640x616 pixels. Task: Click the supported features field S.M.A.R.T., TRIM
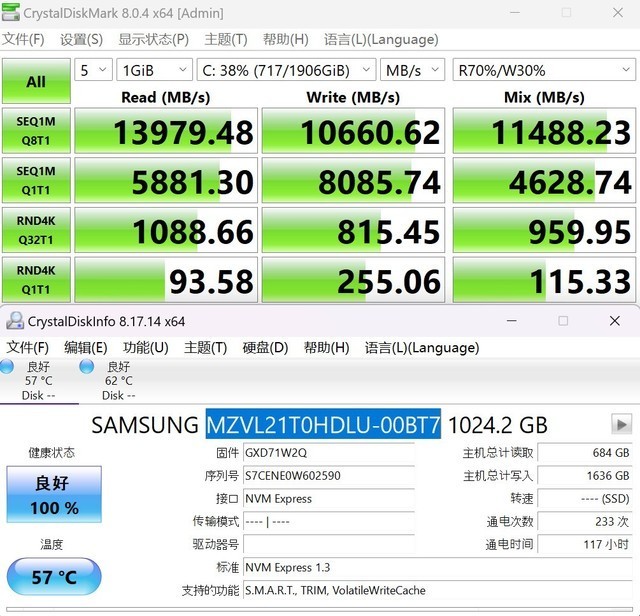pos(438,590)
